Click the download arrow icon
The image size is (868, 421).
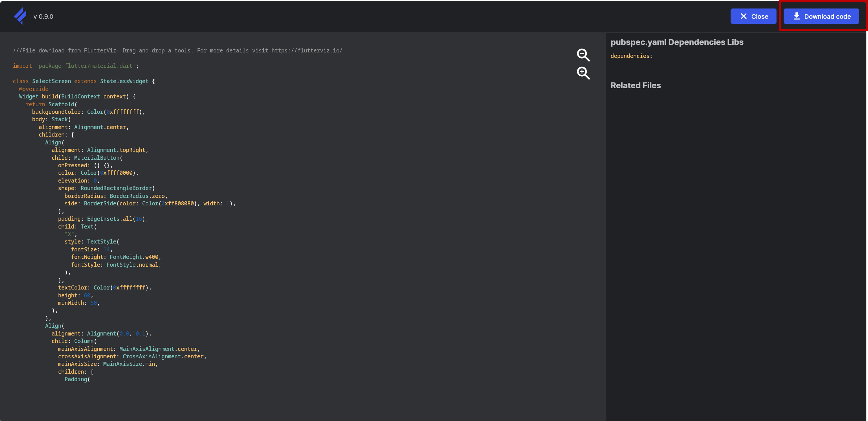click(796, 16)
